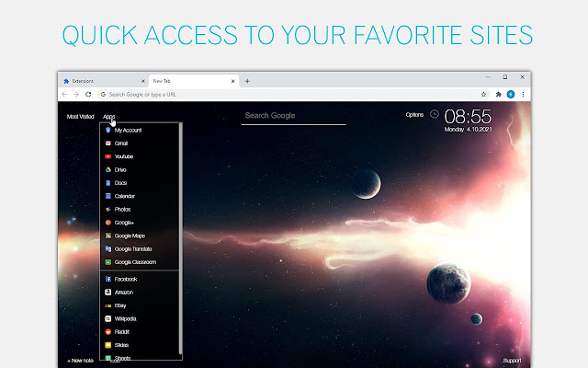Image resolution: width=588 pixels, height=368 pixels.
Task: Click the Monday 4.10.2021 date text
Action: 468,130
